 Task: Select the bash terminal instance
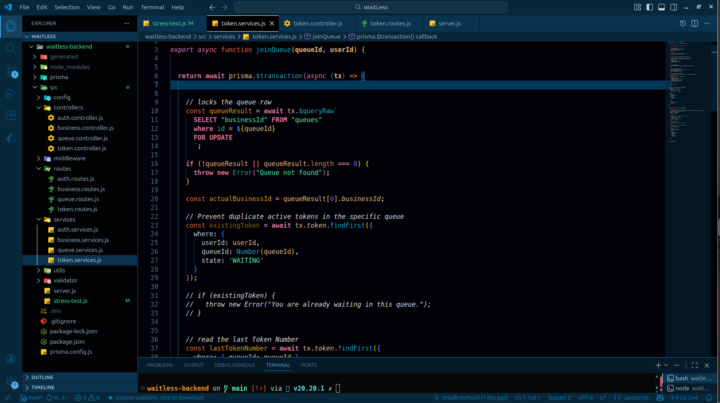click(689, 378)
